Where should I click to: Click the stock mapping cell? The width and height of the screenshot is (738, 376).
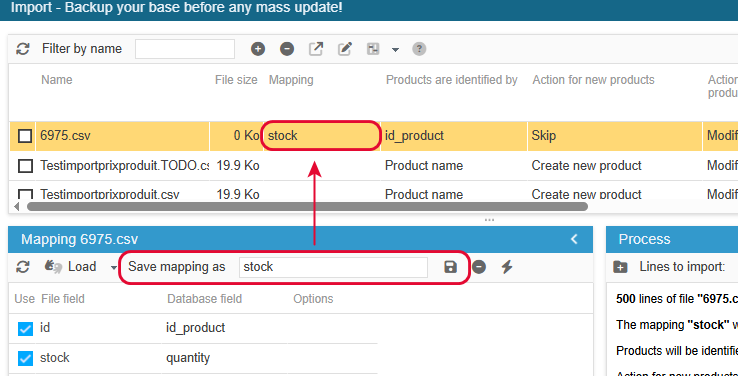[x=321, y=136]
